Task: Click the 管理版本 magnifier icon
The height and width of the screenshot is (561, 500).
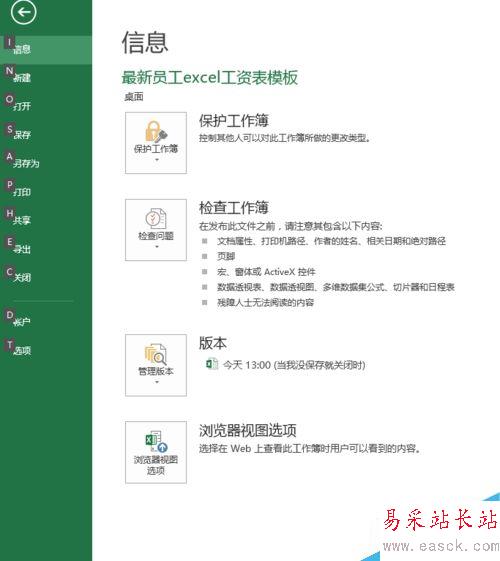Action: coord(156,354)
